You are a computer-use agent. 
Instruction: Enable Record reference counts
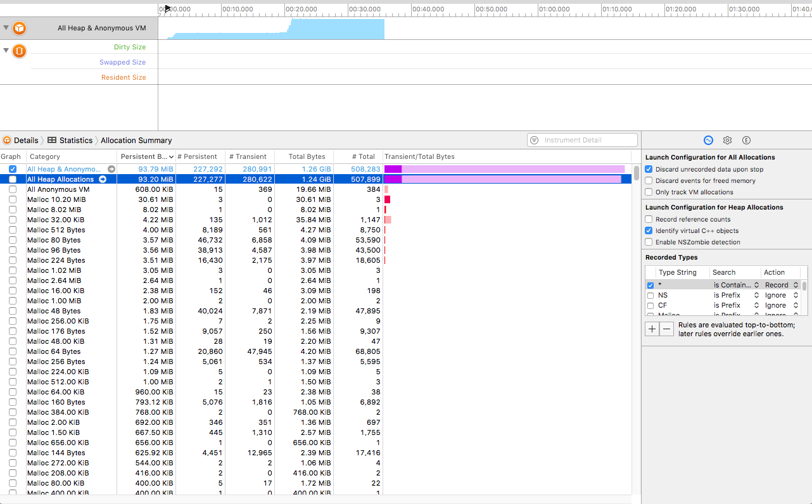pos(649,219)
